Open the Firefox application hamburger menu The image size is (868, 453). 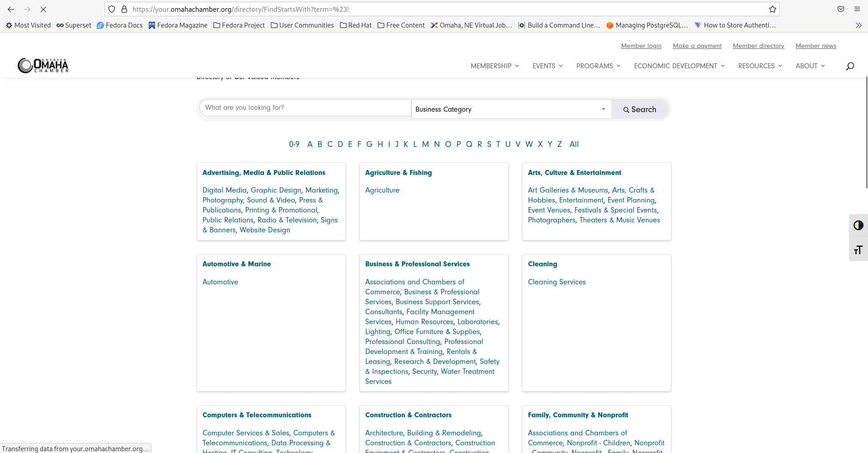tap(857, 9)
